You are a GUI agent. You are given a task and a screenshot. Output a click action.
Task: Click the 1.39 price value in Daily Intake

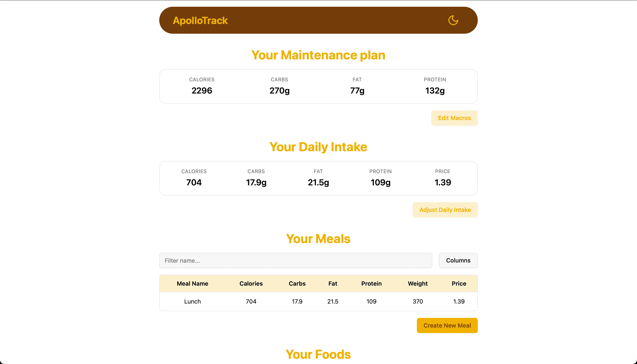click(x=443, y=182)
